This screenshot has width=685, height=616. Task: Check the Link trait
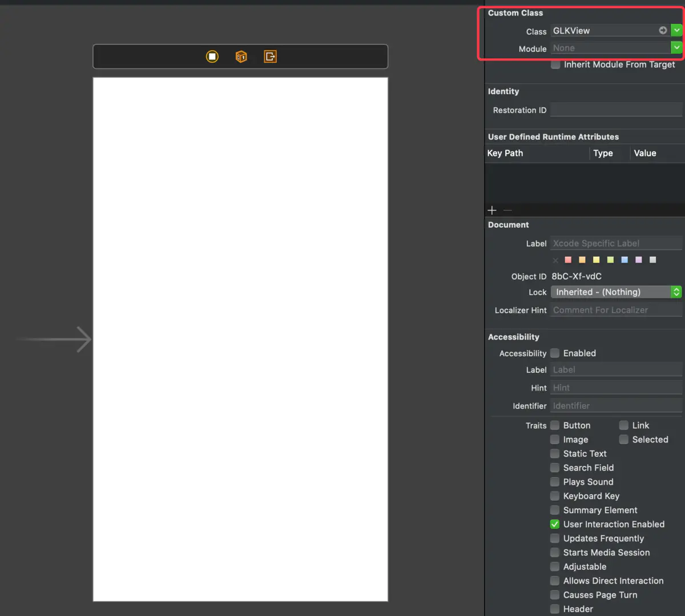pyautogui.click(x=624, y=425)
